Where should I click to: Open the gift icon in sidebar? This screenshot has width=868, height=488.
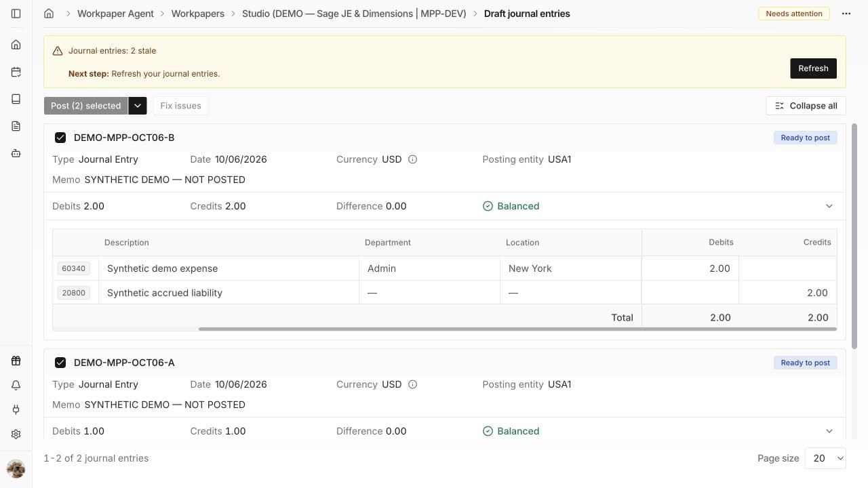coord(16,361)
